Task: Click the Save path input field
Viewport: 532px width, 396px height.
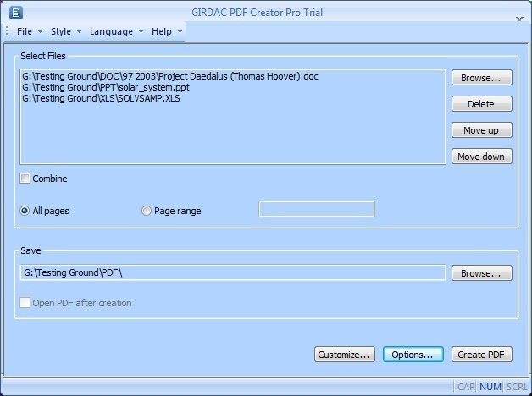Action: (233, 272)
